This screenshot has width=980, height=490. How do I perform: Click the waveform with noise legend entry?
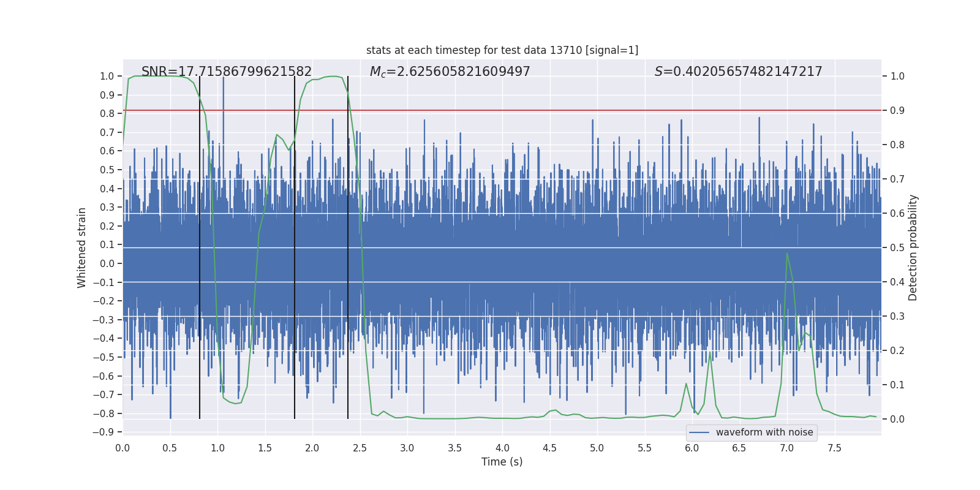click(x=764, y=432)
